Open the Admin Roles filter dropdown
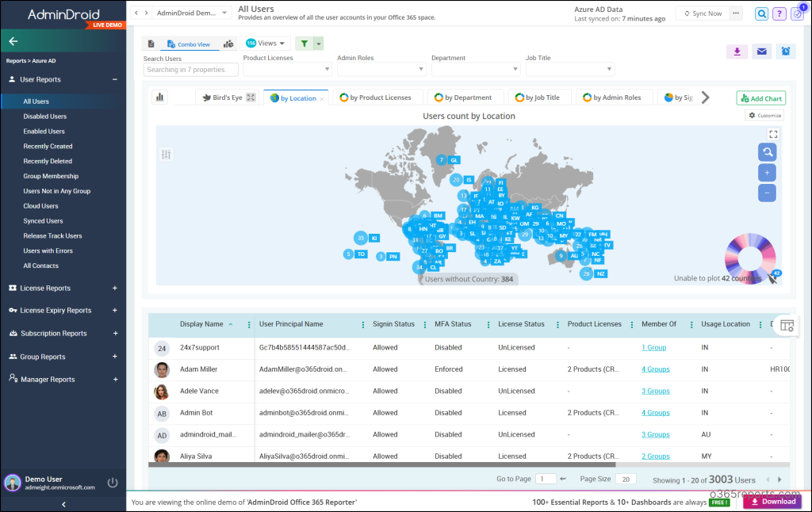 pyautogui.click(x=381, y=69)
